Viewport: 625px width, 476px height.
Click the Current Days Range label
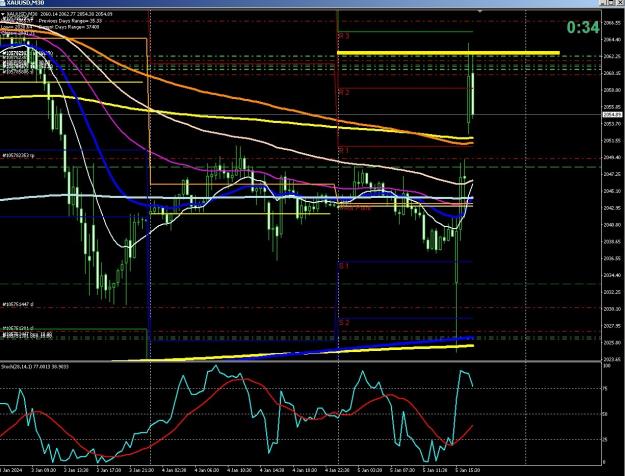tap(69, 27)
